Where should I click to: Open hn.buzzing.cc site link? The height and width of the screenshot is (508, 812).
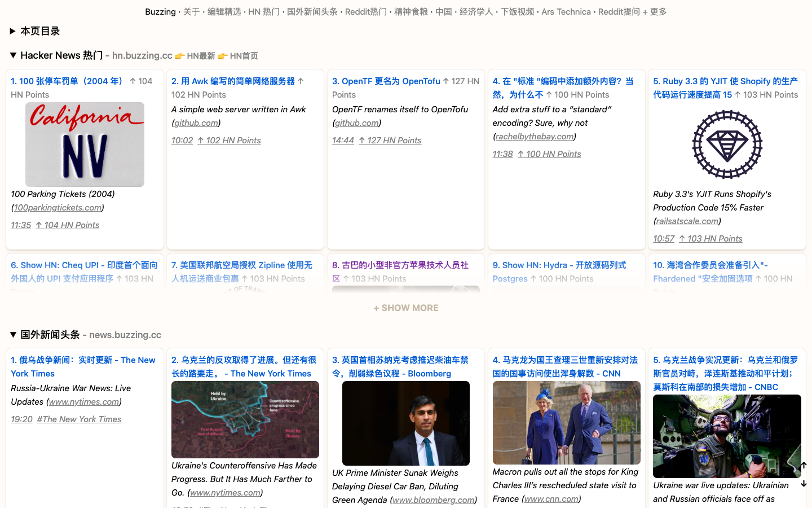[x=142, y=55]
